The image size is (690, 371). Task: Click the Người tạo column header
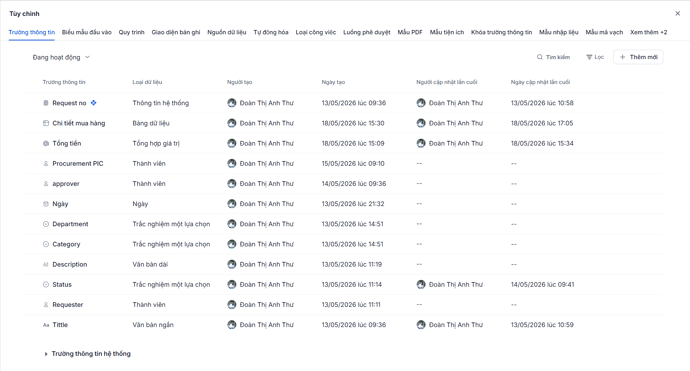[239, 82]
